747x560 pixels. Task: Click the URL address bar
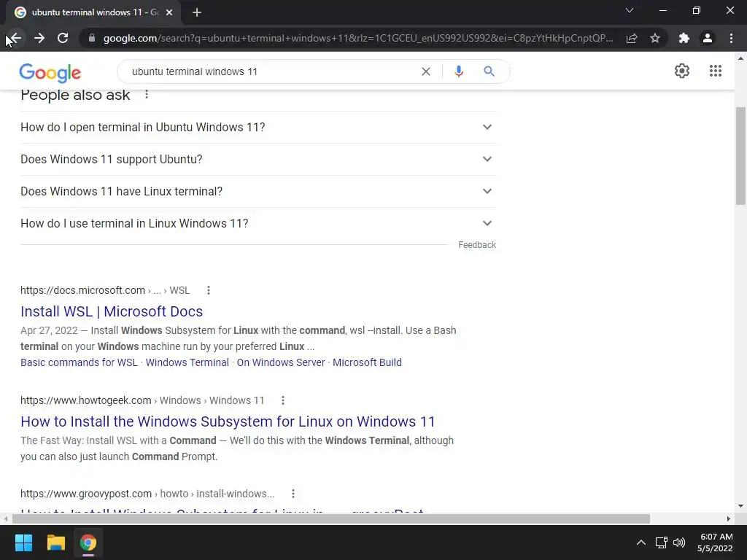click(x=357, y=38)
